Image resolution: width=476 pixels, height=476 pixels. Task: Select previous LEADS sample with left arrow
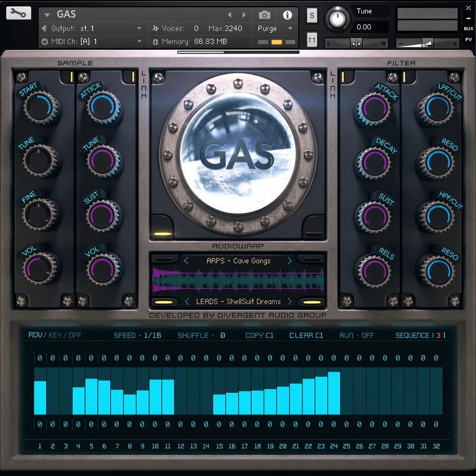pyautogui.click(x=187, y=301)
